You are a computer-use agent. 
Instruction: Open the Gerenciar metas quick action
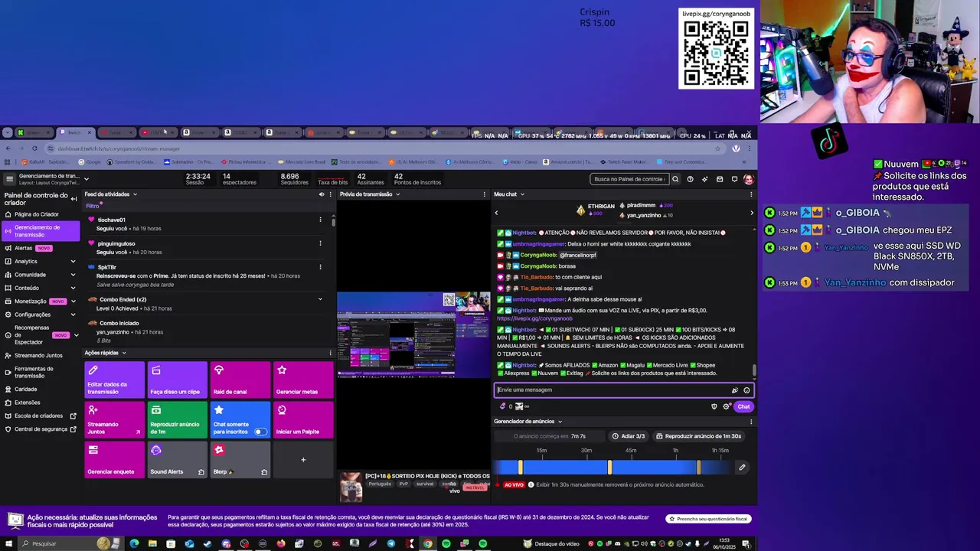[303, 380]
